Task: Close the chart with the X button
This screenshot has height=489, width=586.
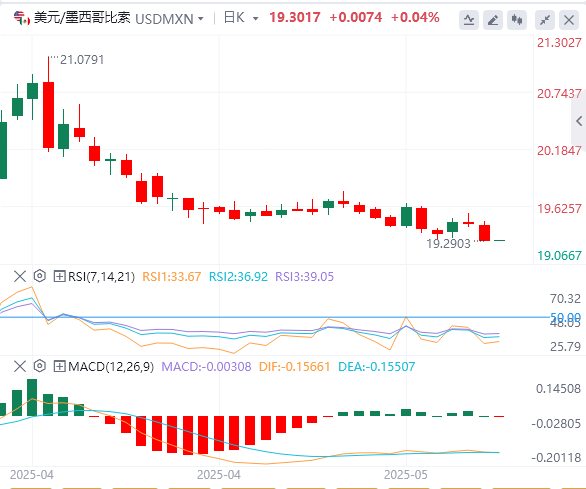Action: (569, 19)
